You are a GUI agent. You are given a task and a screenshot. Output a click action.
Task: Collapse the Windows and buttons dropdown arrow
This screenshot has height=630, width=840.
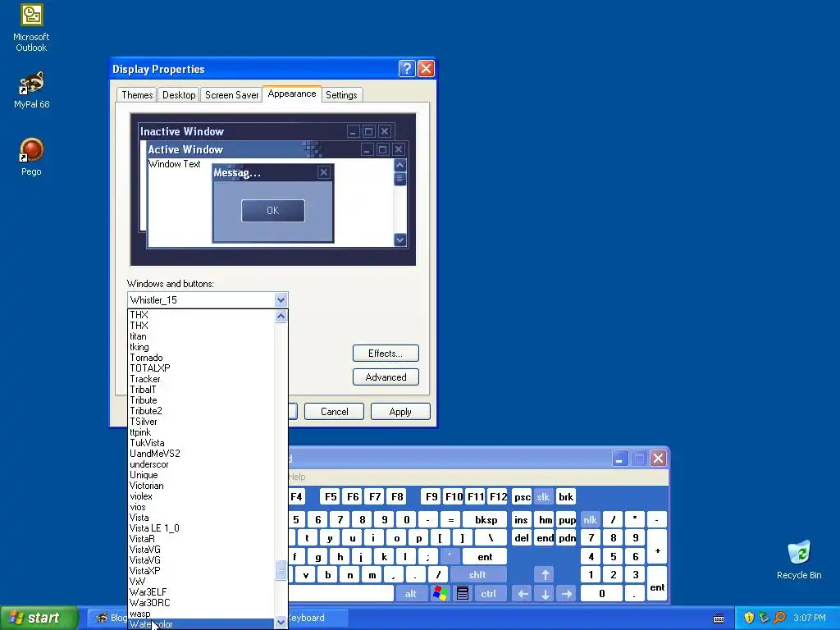[x=281, y=300]
